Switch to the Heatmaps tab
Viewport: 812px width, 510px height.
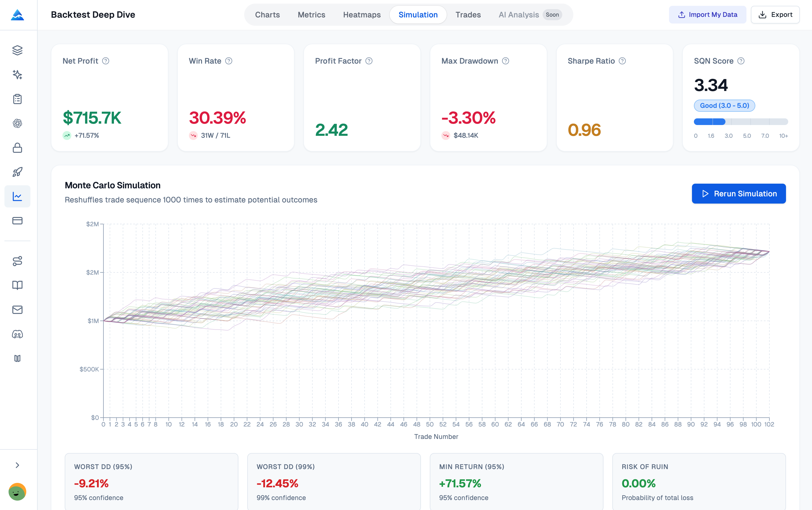[x=361, y=15]
